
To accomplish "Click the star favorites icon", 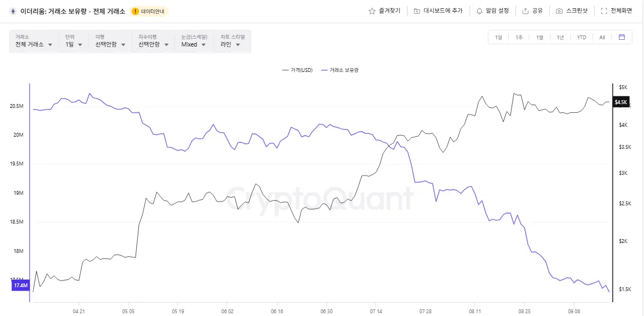I will click(x=372, y=11).
